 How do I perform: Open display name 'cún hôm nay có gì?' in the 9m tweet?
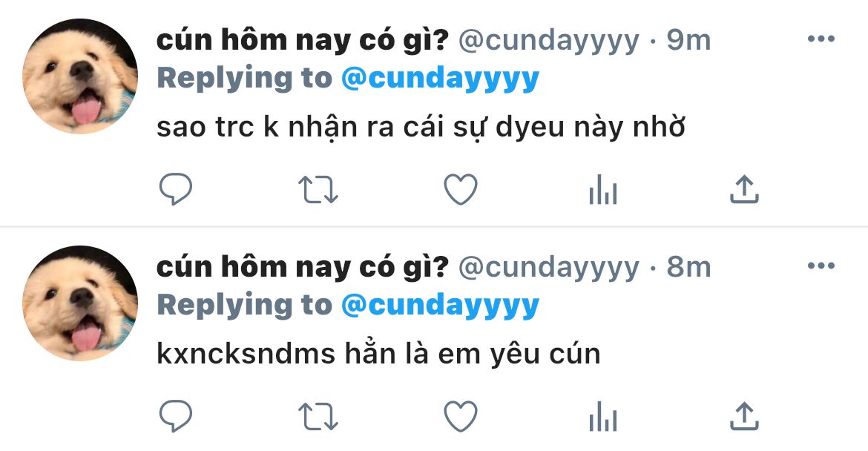pyautogui.click(x=302, y=40)
